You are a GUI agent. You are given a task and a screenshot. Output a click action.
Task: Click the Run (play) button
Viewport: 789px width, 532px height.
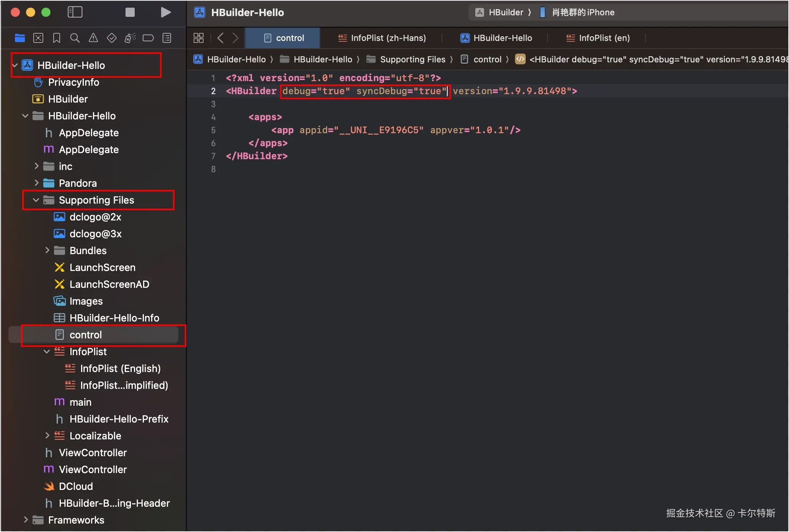coord(165,12)
